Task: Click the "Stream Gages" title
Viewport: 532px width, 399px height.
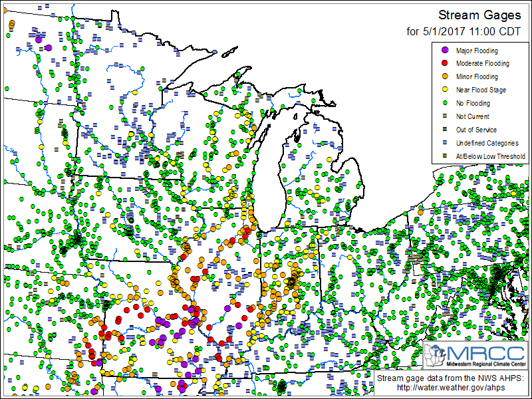Action: coord(479,15)
